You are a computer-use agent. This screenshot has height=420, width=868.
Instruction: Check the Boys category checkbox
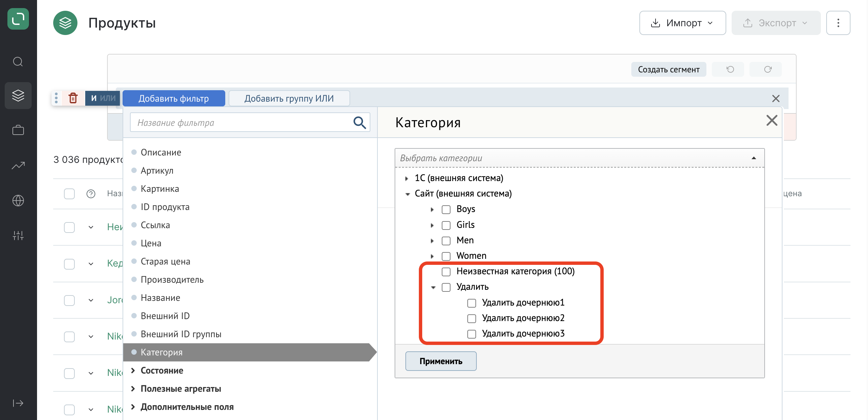[446, 209]
